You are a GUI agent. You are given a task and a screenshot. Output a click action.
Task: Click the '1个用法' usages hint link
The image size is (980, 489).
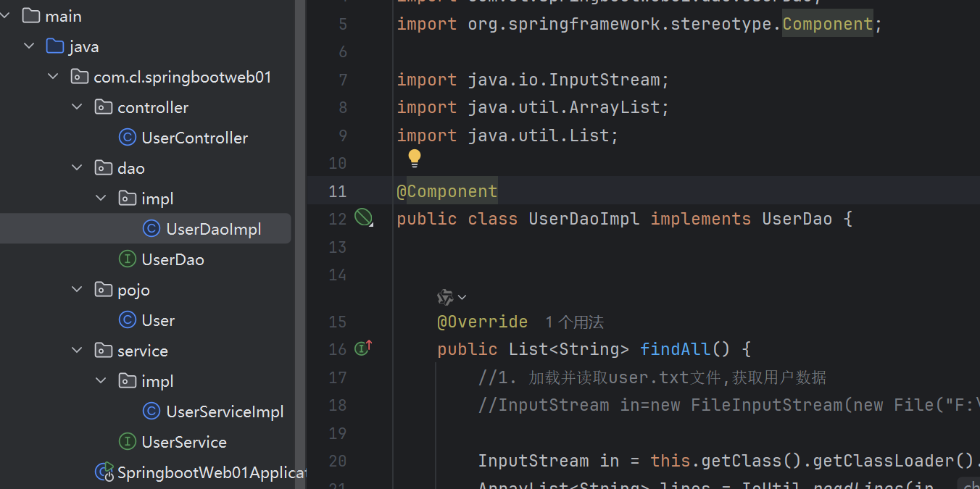pos(574,322)
